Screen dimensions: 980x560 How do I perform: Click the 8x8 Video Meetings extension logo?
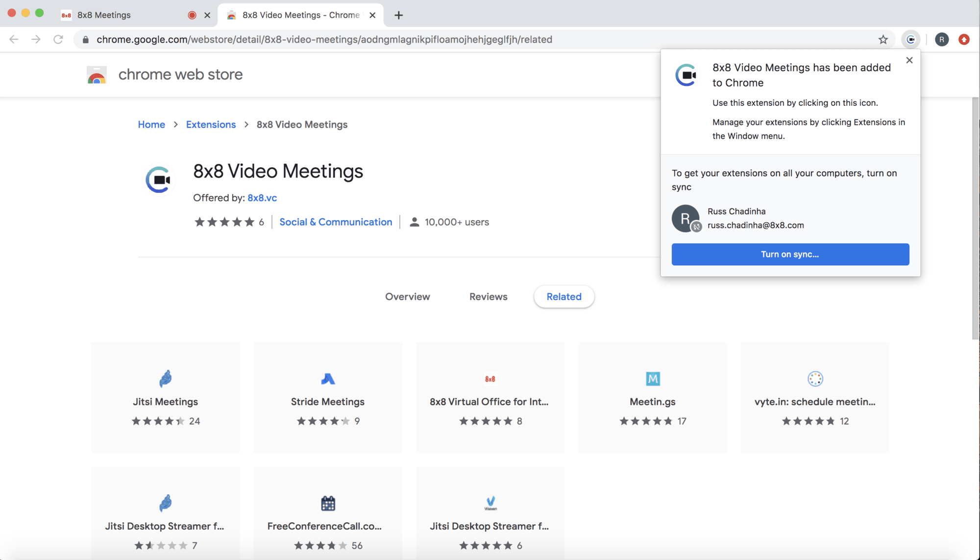pos(159,179)
